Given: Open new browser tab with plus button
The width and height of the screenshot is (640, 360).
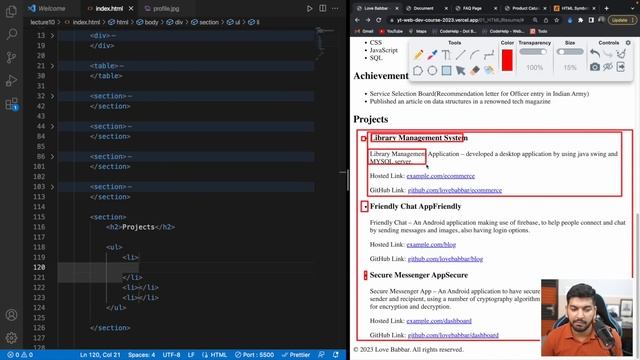Looking at the screenshot, I should coord(607,8).
